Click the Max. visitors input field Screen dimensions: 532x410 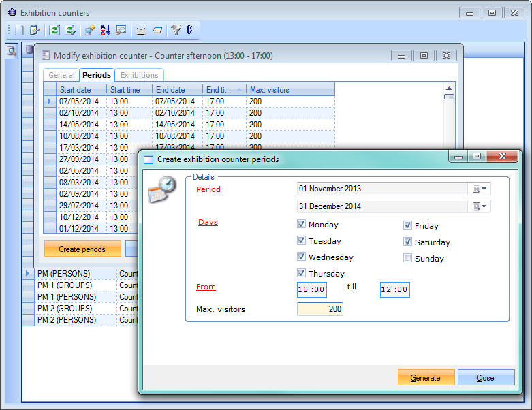319,309
